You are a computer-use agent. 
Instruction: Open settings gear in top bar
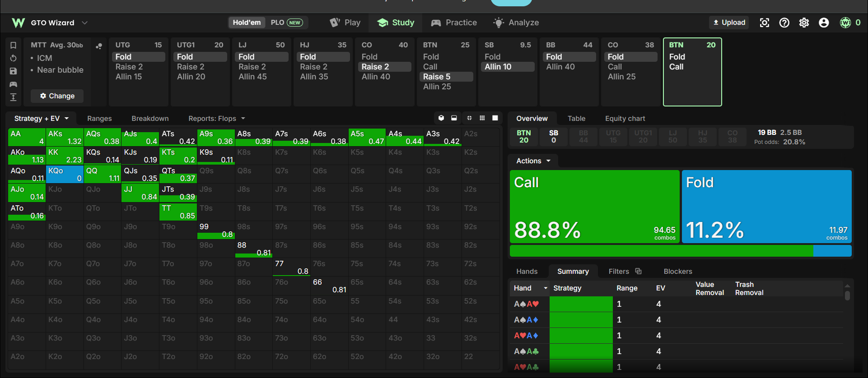pyautogui.click(x=804, y=23)
